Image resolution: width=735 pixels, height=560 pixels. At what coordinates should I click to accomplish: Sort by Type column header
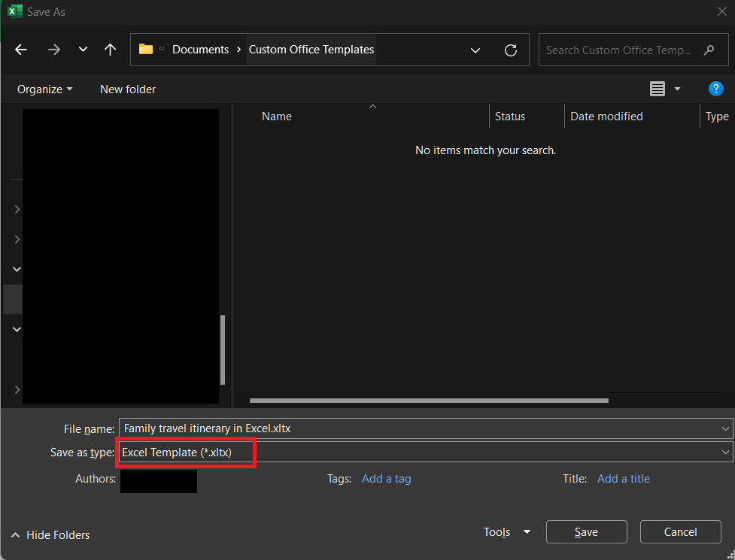pos(717,116)
